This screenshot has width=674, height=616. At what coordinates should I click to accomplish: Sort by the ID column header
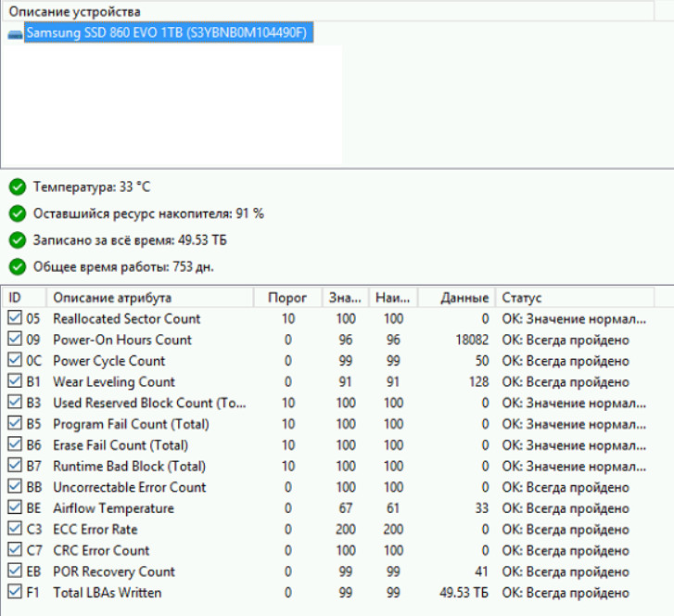click(24, 298)
